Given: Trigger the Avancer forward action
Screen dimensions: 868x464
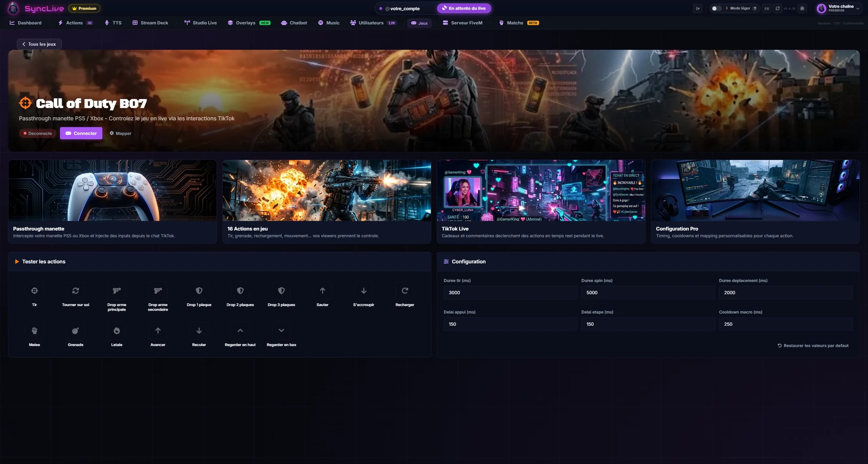Looking at the screenshot, I should [158, 330].
